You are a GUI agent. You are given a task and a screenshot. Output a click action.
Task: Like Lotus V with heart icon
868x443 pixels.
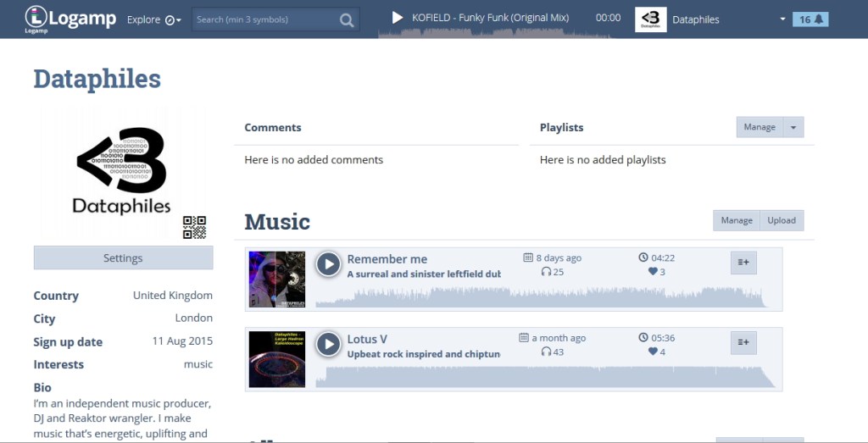pyautogui.click(x=653, y=352)
